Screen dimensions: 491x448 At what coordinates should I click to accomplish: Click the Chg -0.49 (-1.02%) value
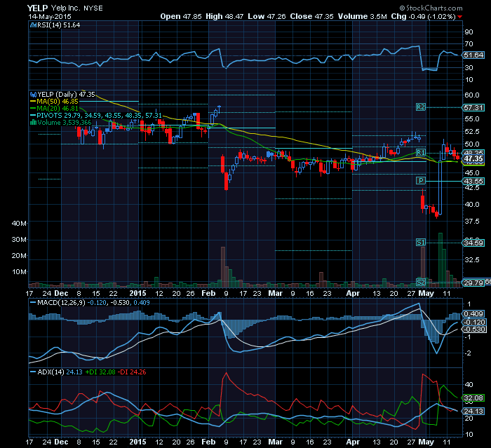click(424, 16)
